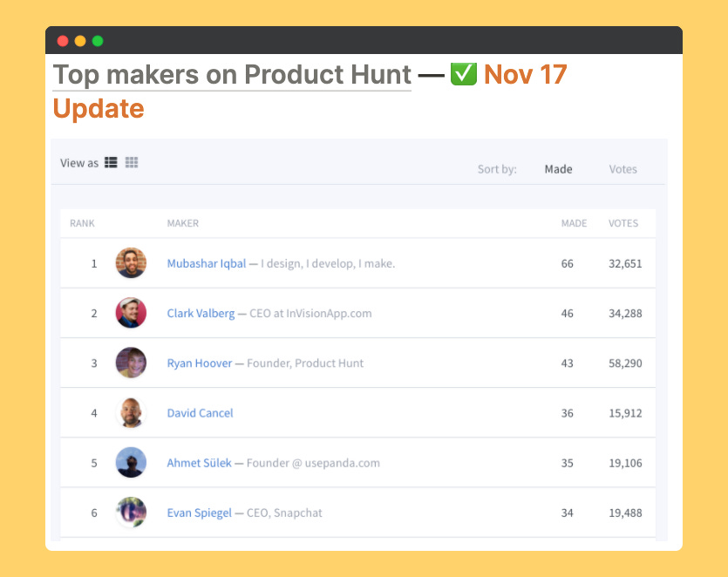Click made count 43
The height and width of the screenshot is (577, 728).
(567, 363)
